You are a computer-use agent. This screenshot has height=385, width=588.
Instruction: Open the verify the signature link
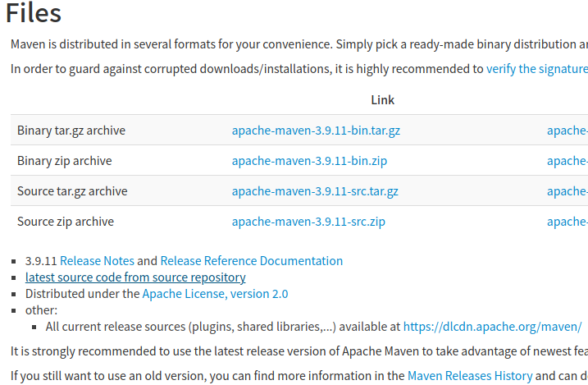[x=537, y=69]
